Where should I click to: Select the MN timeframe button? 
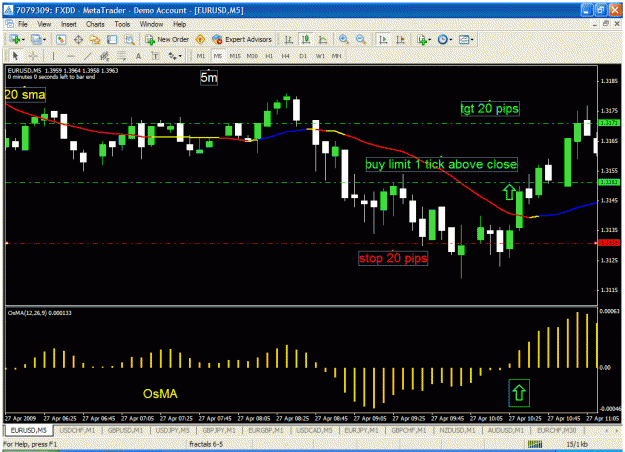(337, 56)
